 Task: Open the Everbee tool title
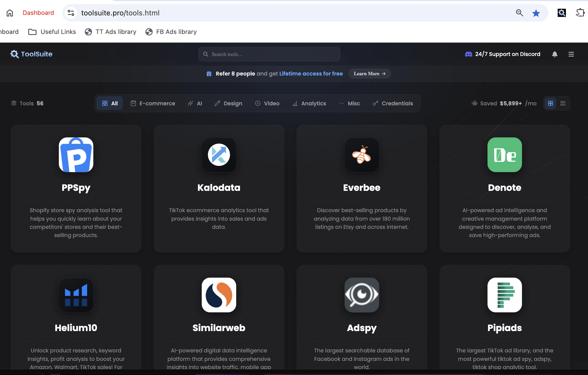click(x=362, y=188)
